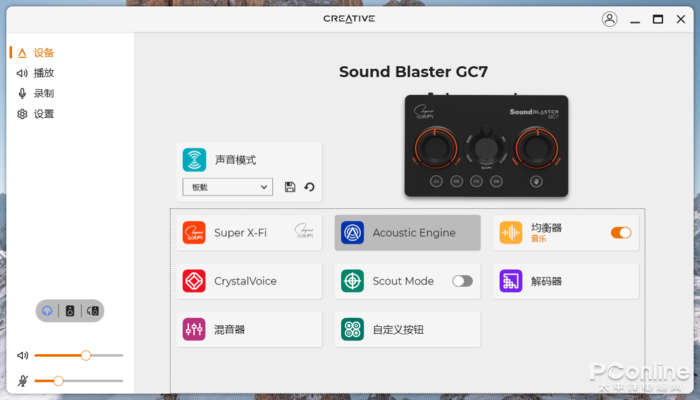
Task: Open the 解码器 decoder card
Action: pos(566,281)
